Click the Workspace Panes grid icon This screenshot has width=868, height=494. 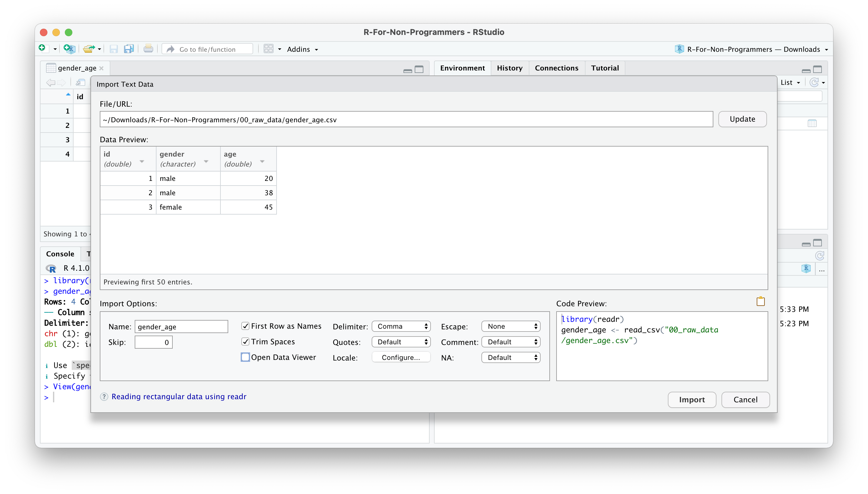[268, 49]
